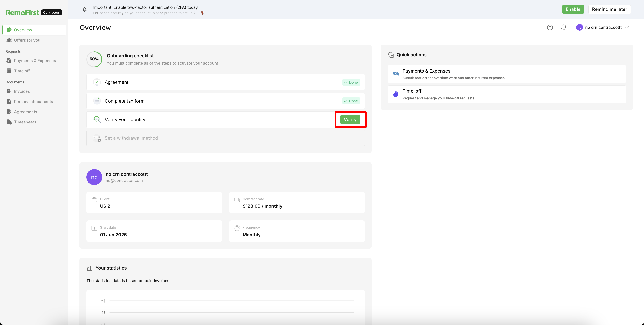Click the Timesheets icon in sidebar

pos(9,122)
